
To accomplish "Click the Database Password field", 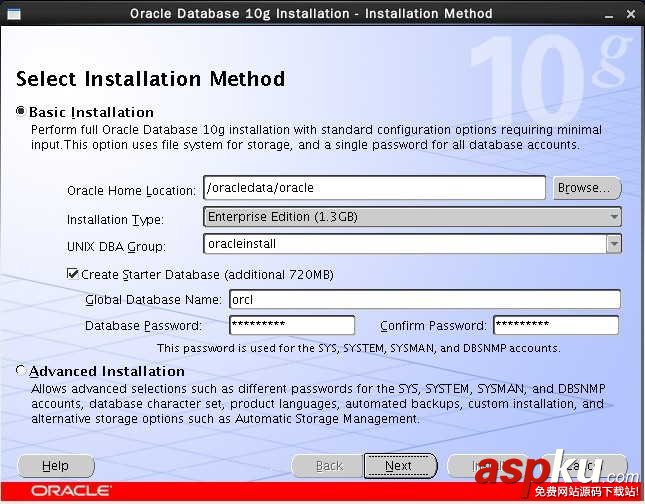I will [x=292, y=325].
